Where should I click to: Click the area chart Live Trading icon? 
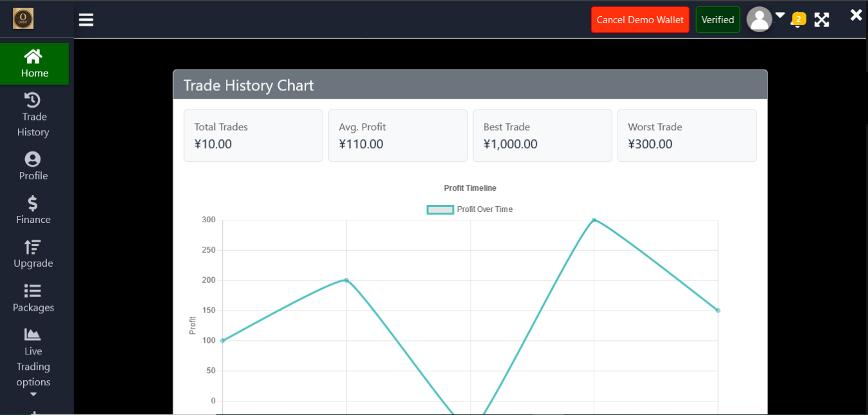pos(32,334)
